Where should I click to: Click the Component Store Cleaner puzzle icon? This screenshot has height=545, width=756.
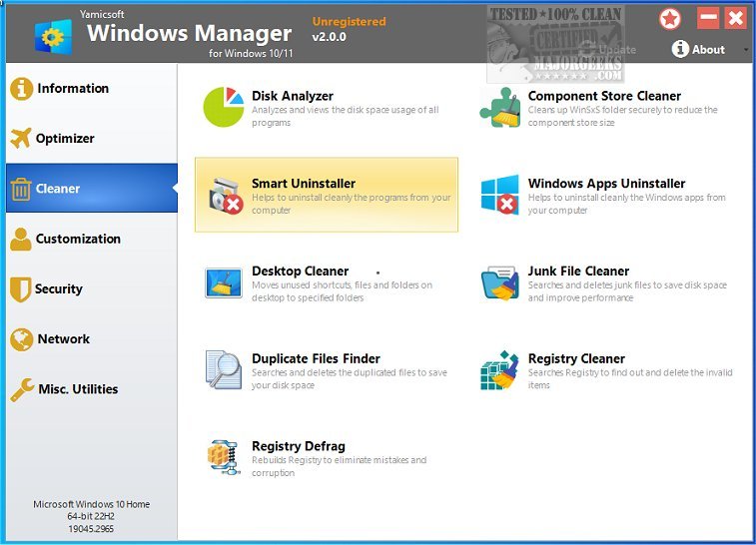[500, 108]
